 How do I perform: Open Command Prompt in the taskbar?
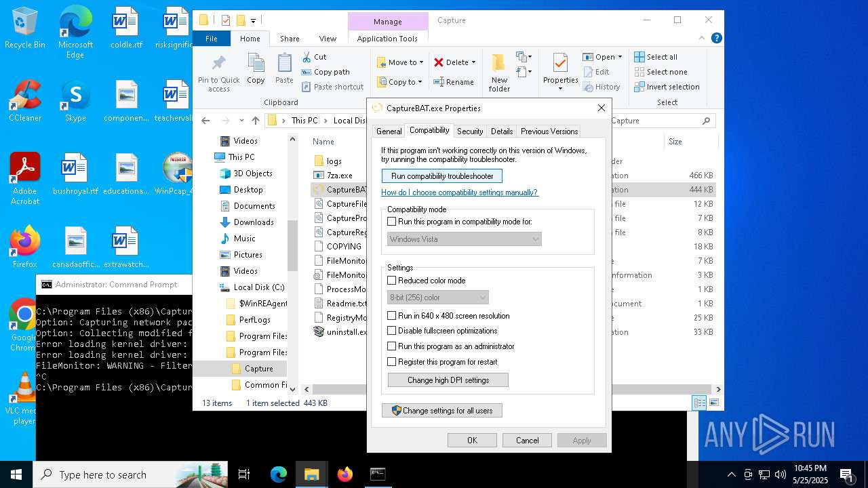[378, 474]
